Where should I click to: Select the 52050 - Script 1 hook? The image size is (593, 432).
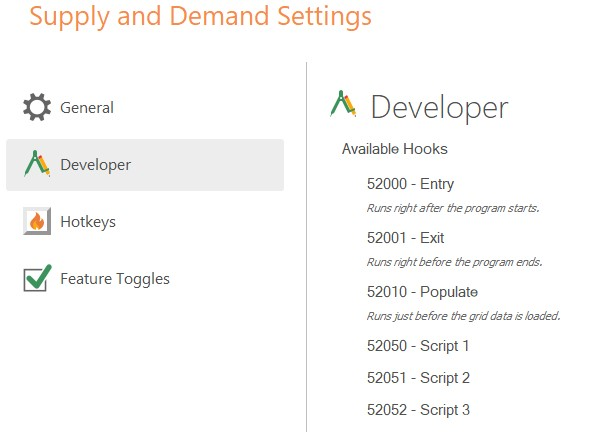point(418,346)
